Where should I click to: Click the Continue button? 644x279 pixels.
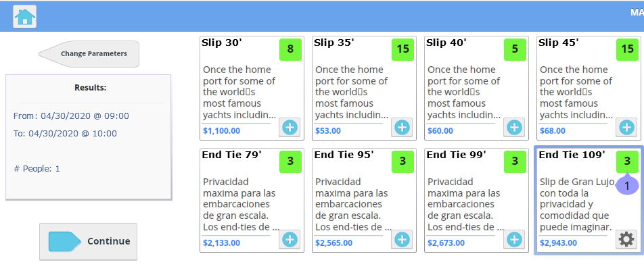click(x=89, y=242)
